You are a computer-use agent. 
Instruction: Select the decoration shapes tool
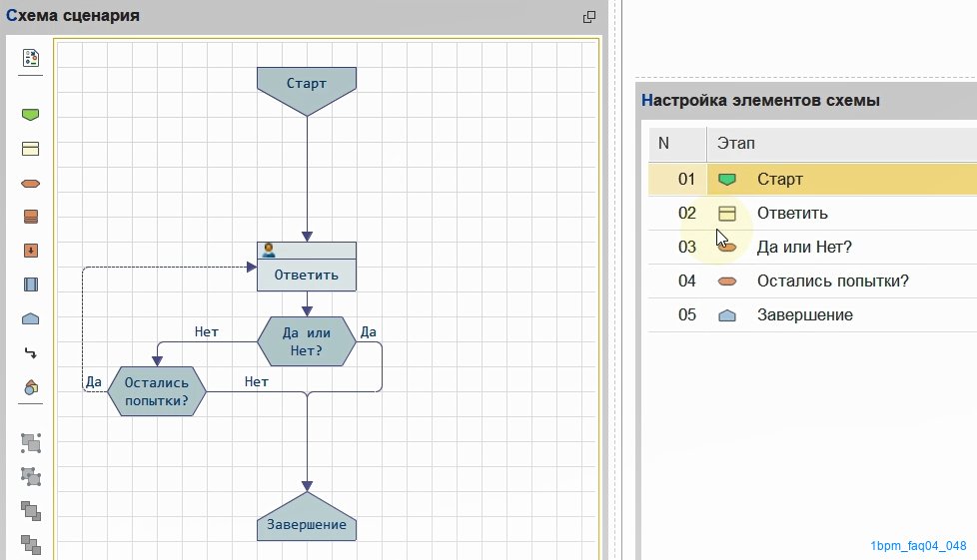pyautogui.click(x=31, y=387)
